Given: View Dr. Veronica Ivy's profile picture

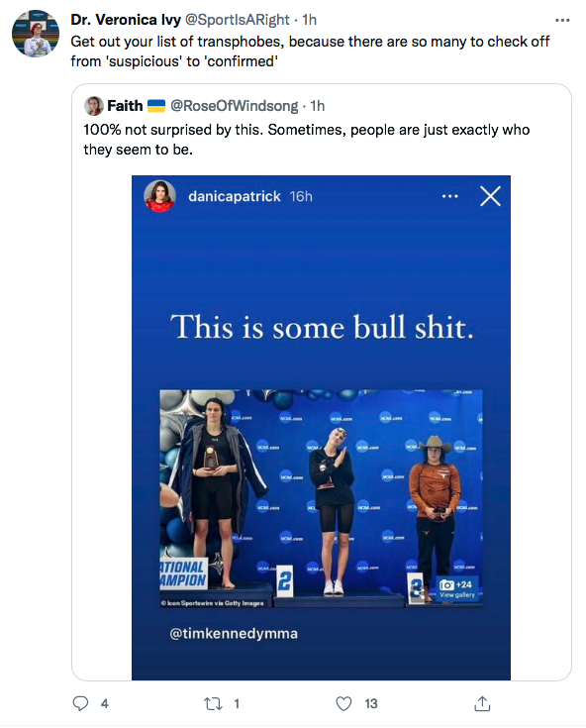Looking at the screenshot, I should coord(36,34).
